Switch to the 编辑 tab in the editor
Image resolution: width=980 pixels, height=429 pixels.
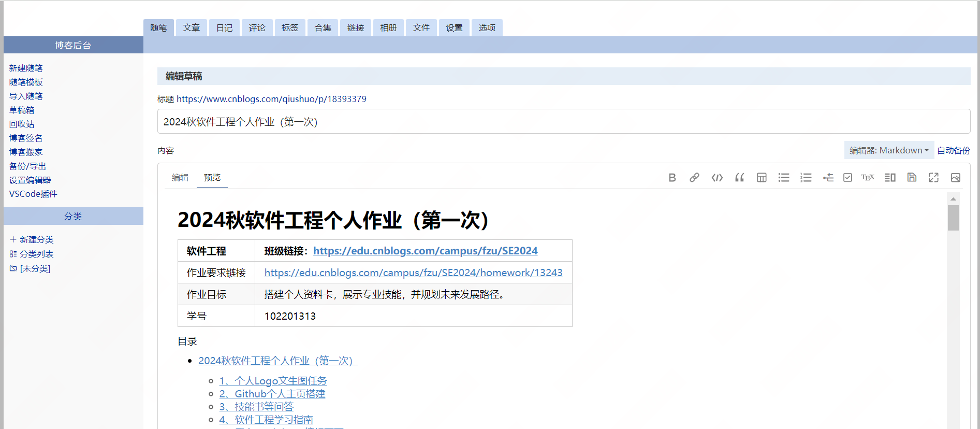[x=180, y=177]
